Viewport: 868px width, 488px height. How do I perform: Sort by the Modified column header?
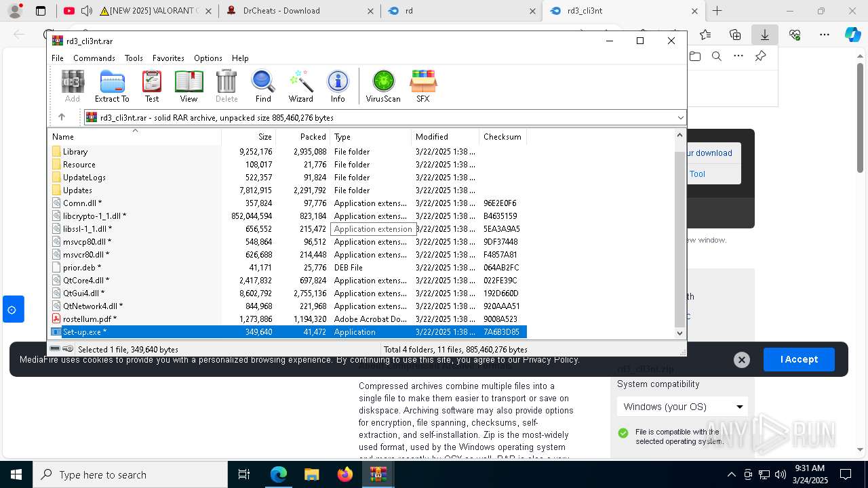tap(445, 137)
